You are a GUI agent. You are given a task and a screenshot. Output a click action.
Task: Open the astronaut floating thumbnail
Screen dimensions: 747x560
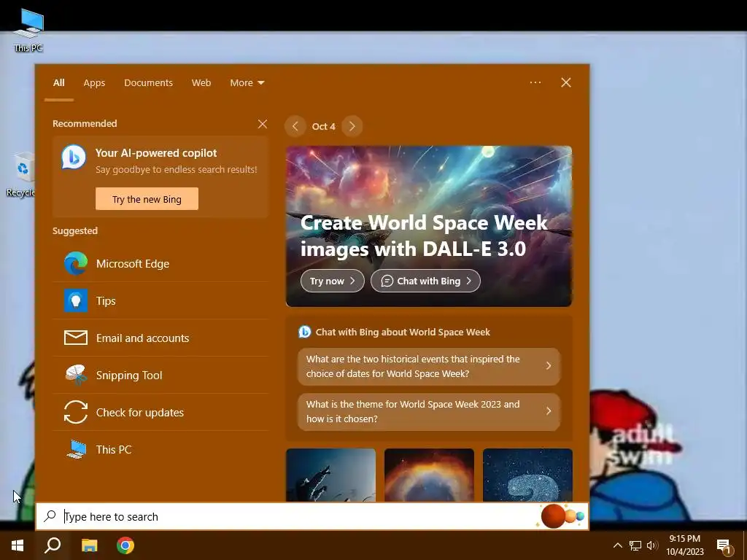tap(330, 475)
